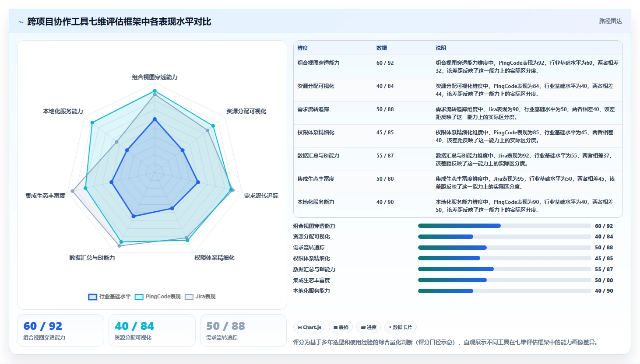Click radar axis label 集成生态丰富度
This screenshot has width=640, height=364.
45,196
